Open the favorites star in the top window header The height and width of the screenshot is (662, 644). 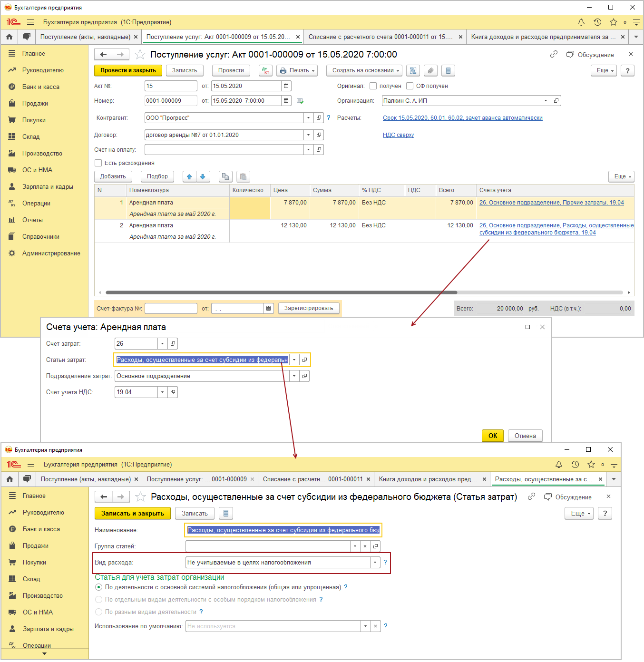coord(614,22)
